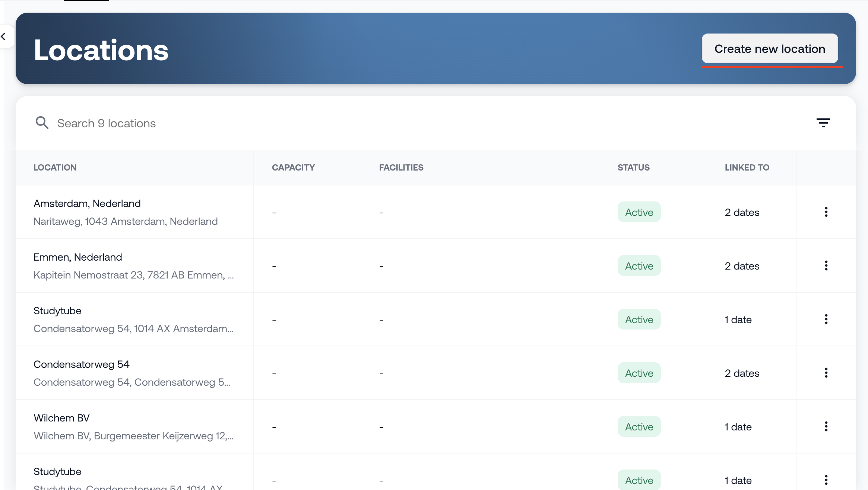
Task: Open options menu for Amsterdam, Nederland row
Action: [826, 212]
